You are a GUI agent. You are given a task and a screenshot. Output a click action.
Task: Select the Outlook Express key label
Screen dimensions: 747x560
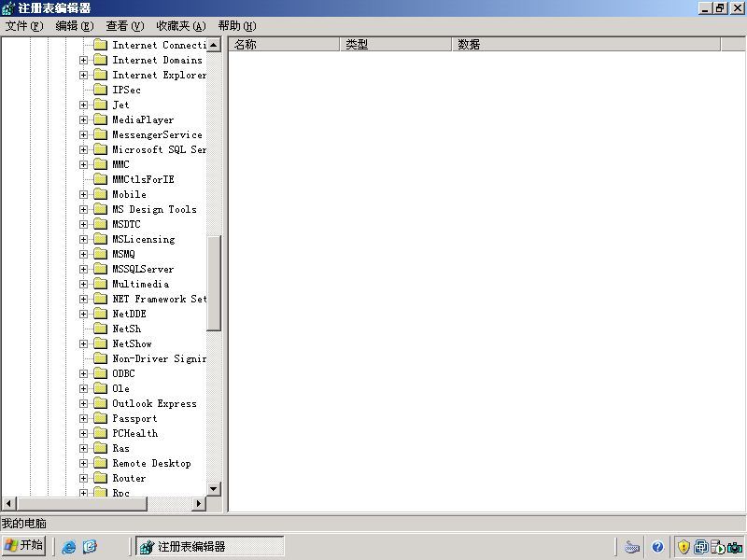(x=154, y=403)
